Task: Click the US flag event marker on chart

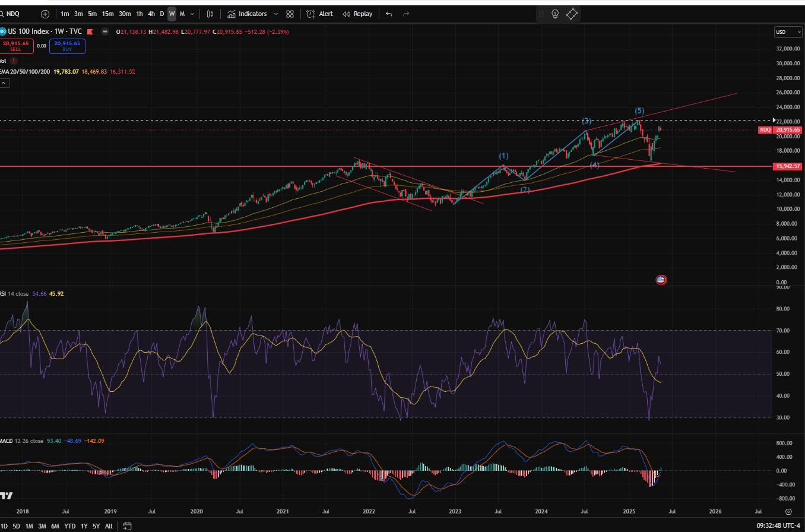Action: point(661,280)
